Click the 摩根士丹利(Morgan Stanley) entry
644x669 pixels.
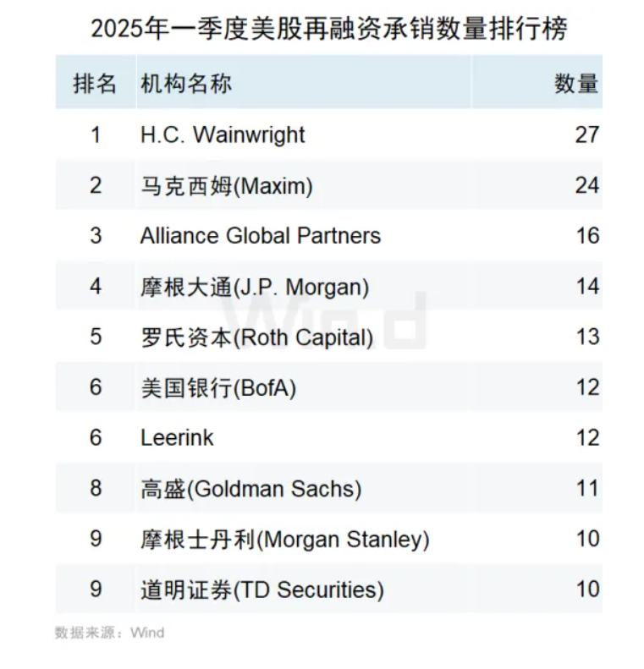click(284, 539)
